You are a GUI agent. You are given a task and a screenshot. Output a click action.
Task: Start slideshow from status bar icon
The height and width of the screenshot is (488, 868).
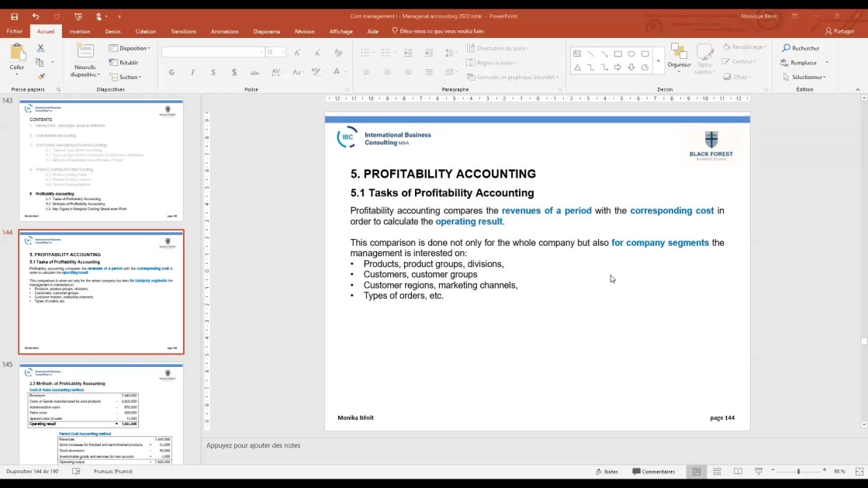pos(759,472)
